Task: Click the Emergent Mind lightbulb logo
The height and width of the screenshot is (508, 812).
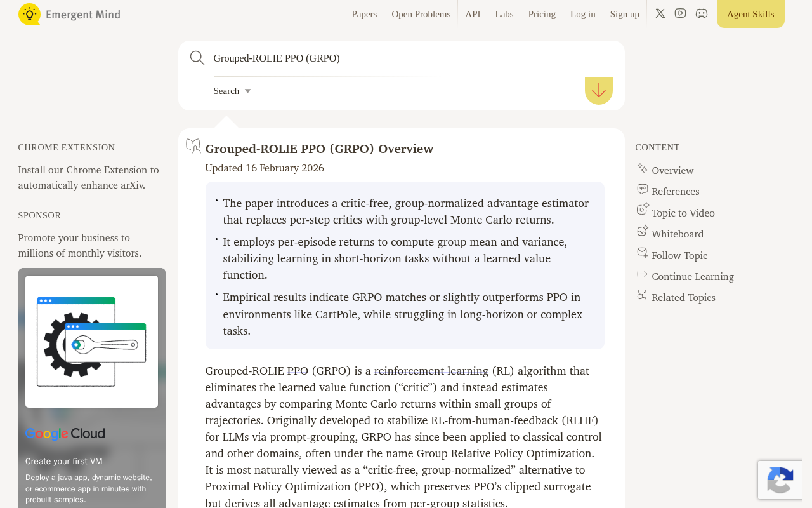Action: (29, 14)
